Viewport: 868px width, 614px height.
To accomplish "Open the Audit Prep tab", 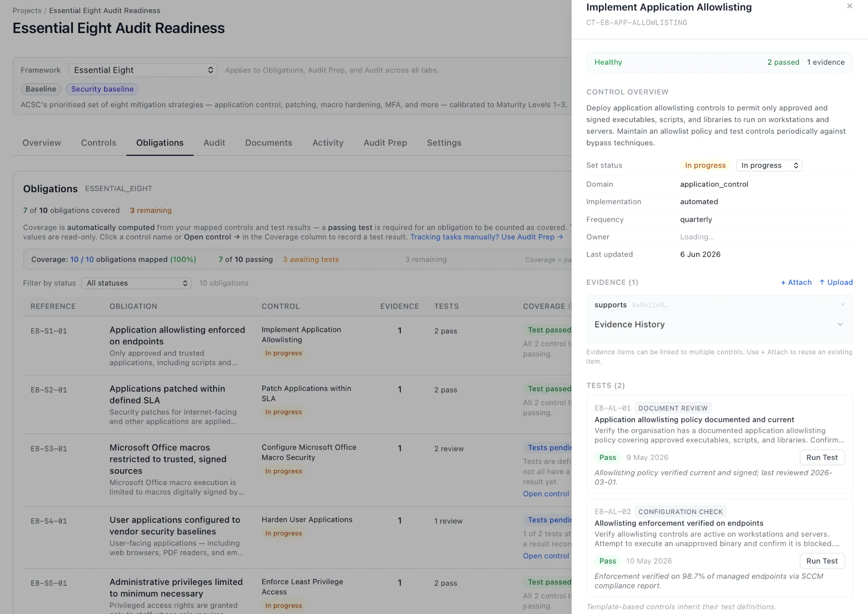I will pyautogui.click(x=385, y=143).
